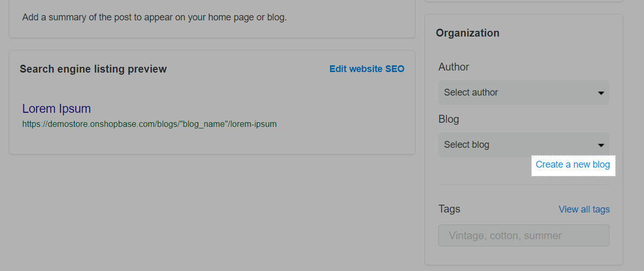This screenshot has width=644, height=271.
Task: Select the 'Select author' placeholder text
Action: [471, 92]
